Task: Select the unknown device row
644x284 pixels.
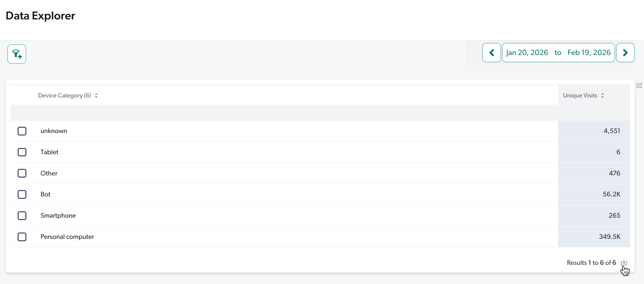Action: click(x=54, y=131)
